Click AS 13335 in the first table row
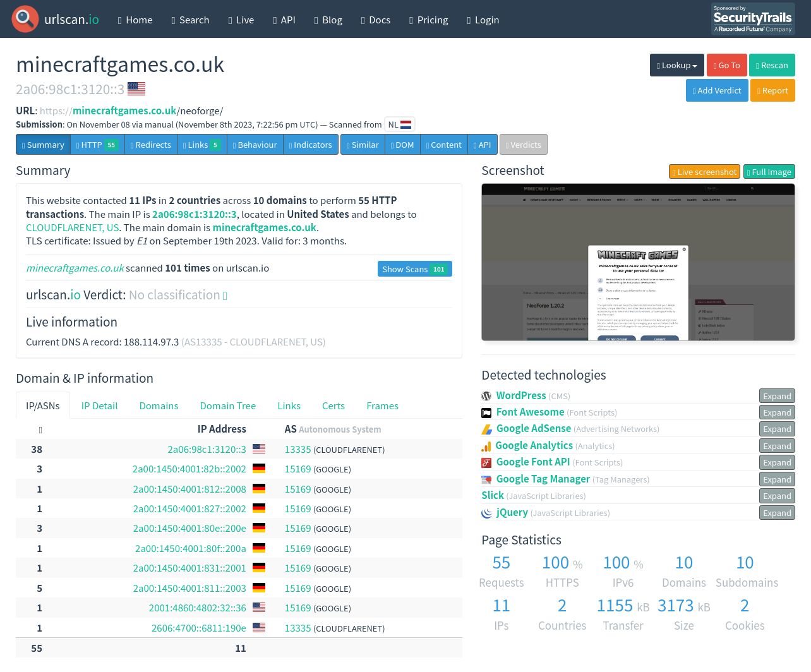This screenshot has height=672, width=811. tap(297, 449)
